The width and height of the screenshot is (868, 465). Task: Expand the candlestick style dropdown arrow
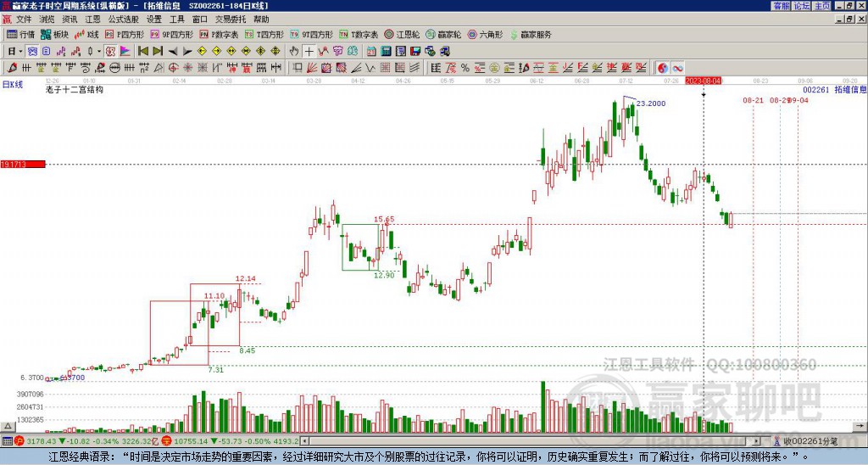pos(99,52)
